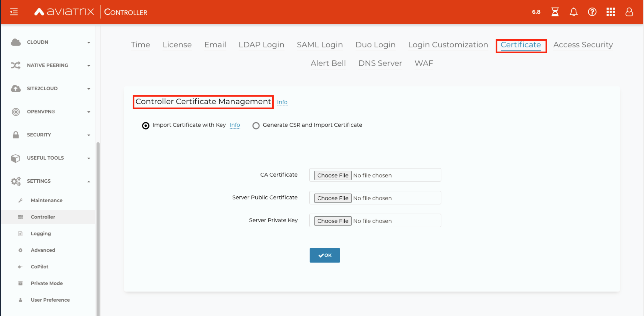Select Import Certificate with Key option
This screenshot has height=316, width=644.
pos(146,126)
